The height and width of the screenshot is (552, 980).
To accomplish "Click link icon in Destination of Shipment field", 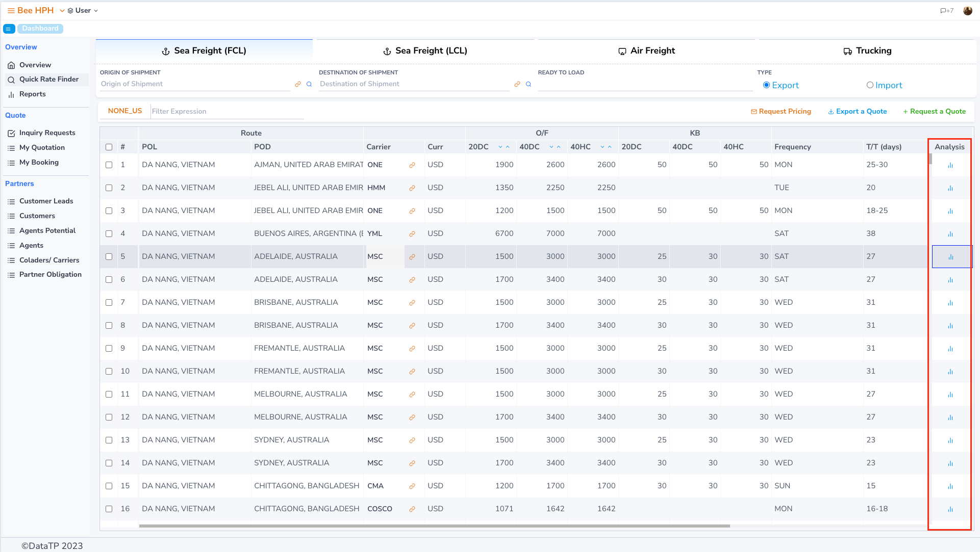I will (517, 84).
